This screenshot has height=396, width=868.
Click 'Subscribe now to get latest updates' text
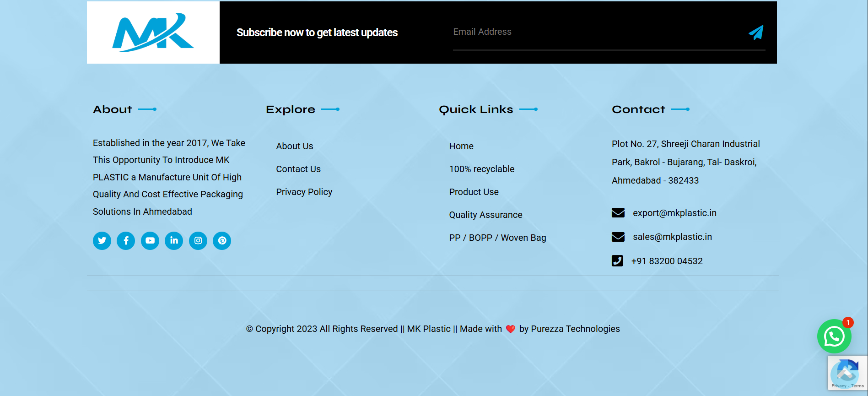coord(317,33)
